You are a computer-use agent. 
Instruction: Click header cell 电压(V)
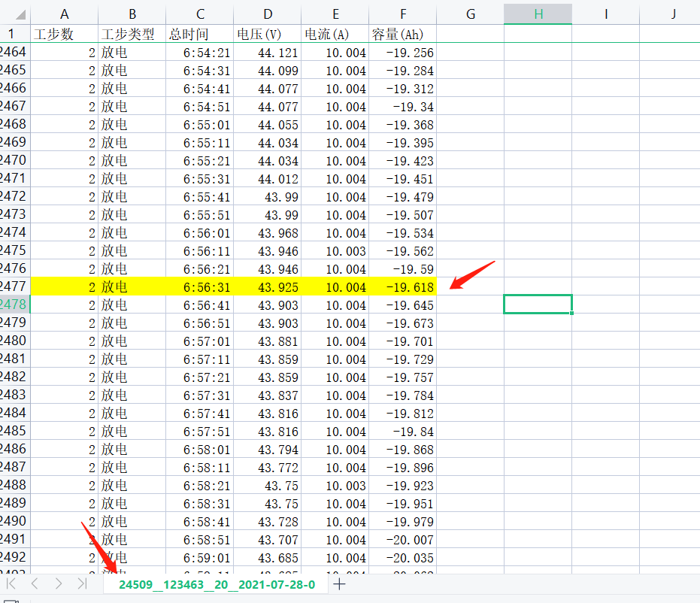pyautogui.click(x=267, y=34)
